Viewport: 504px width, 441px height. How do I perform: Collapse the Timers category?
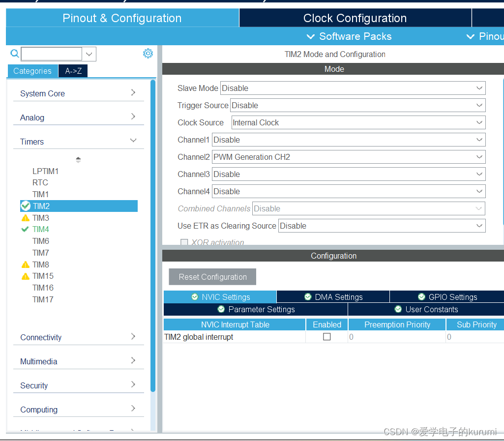[x=78, y=142]
